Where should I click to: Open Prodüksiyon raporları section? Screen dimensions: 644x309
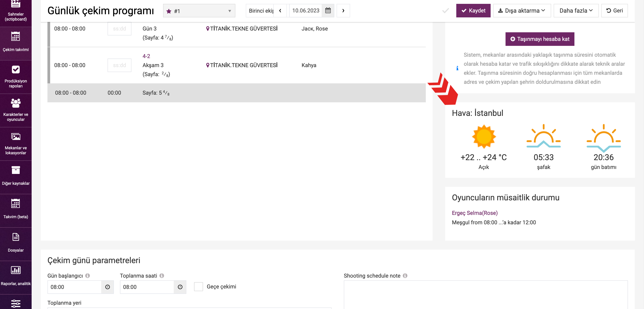(16, 77)
